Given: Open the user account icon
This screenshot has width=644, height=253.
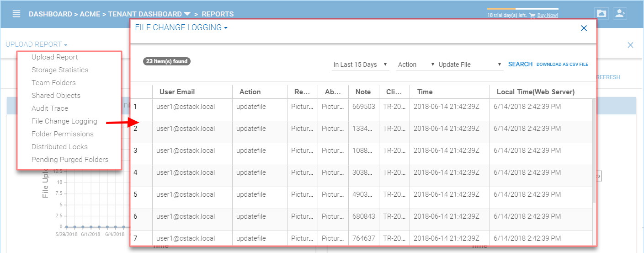Looking at the screenshot, I should [x=620, y=14].
